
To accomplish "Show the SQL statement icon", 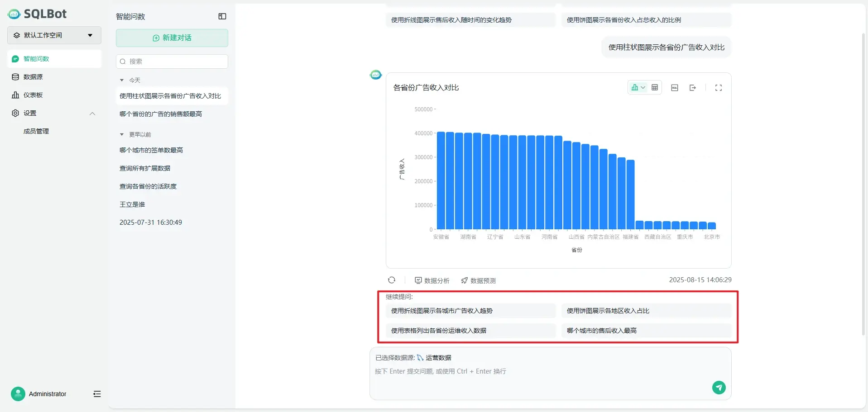I will click(675, 88).
